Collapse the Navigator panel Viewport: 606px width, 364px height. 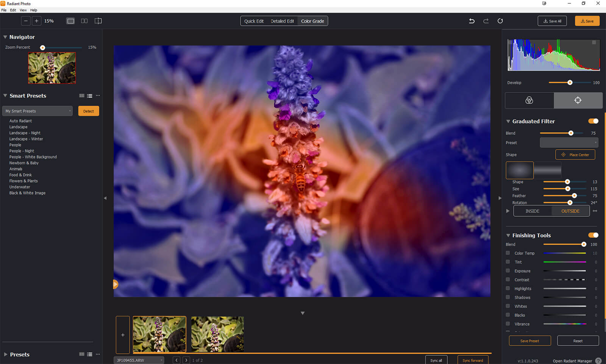pos(5,37)
